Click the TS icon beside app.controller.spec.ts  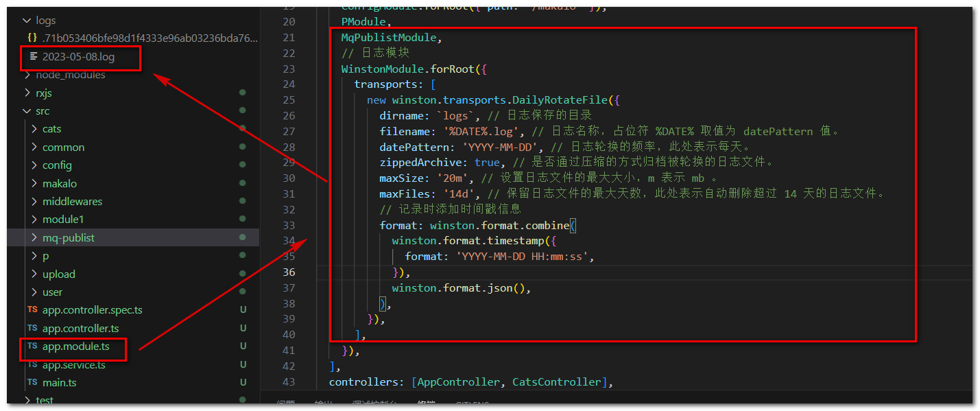pos(32,309)
